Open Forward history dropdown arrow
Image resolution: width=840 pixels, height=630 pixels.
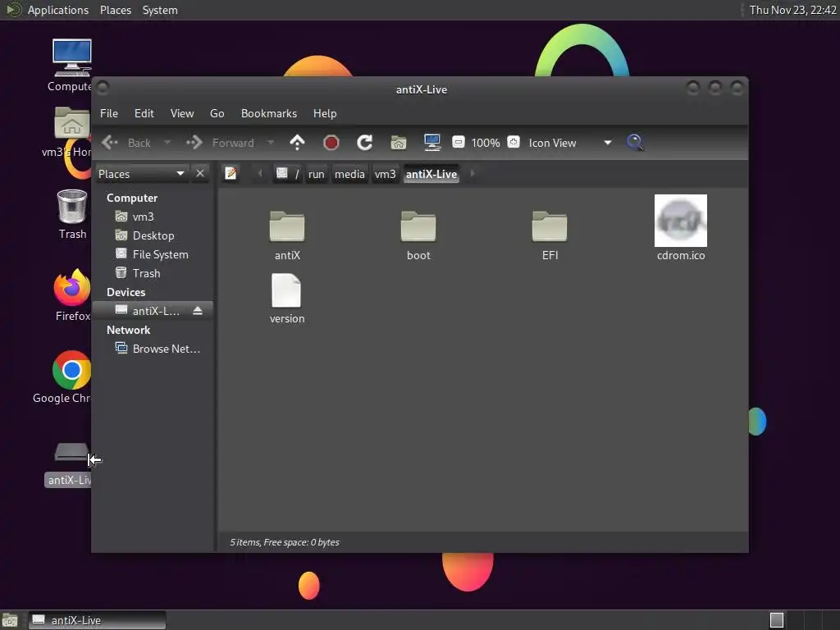[x=271, y=143]
